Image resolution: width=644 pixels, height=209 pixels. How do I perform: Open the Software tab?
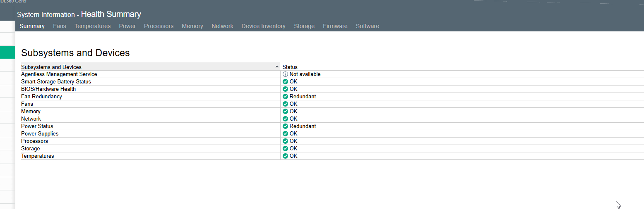pyautogui.click(x=367, y=26)
